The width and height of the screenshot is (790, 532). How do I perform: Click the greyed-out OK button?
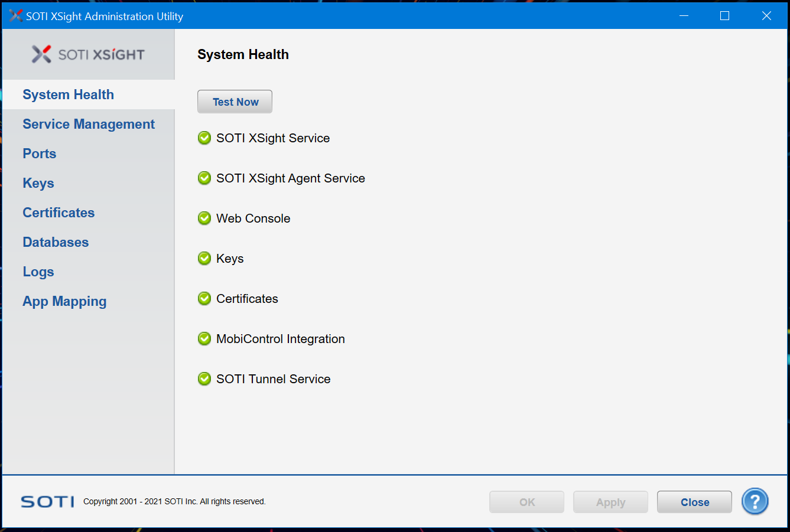pos(526,502)
